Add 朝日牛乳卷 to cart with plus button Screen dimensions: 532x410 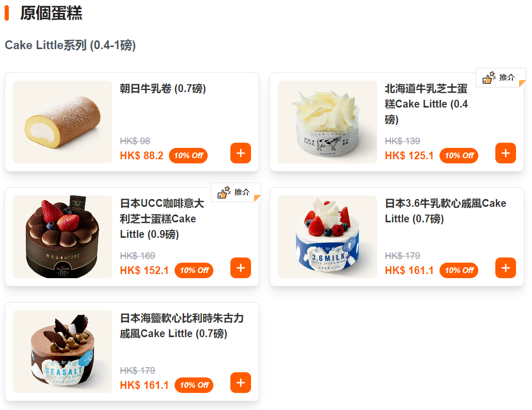241,153
